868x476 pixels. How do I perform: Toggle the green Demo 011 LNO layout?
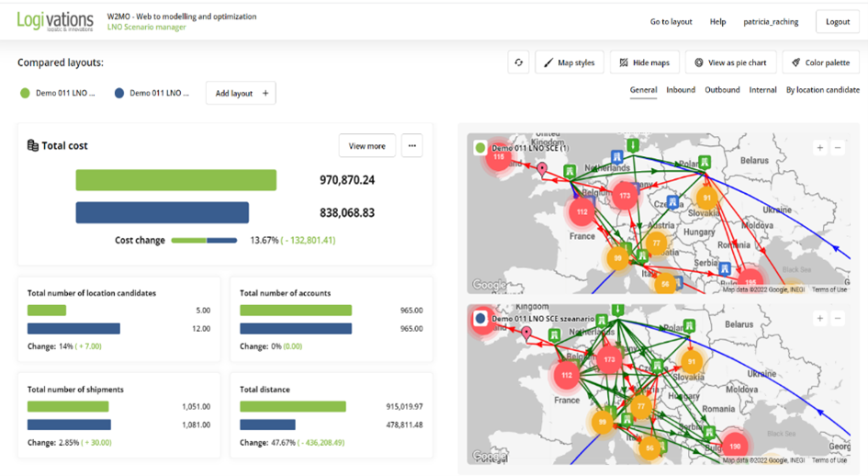(x=57, y=93)
